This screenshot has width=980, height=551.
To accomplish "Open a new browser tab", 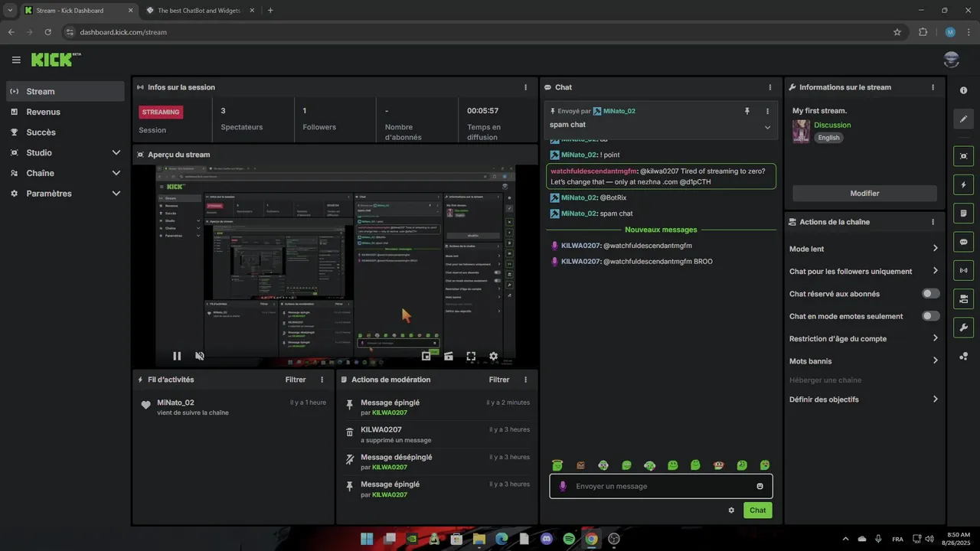I will tap(270, 11).
